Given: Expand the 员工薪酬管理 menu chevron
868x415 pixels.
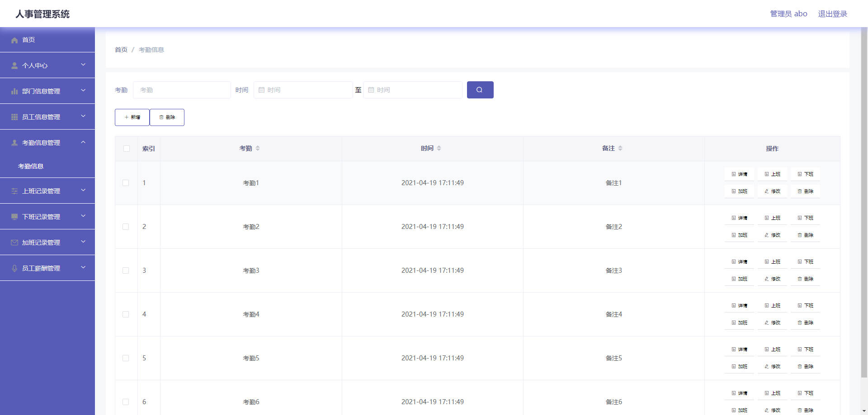Looking at the screenshot, I should [83, 268].
